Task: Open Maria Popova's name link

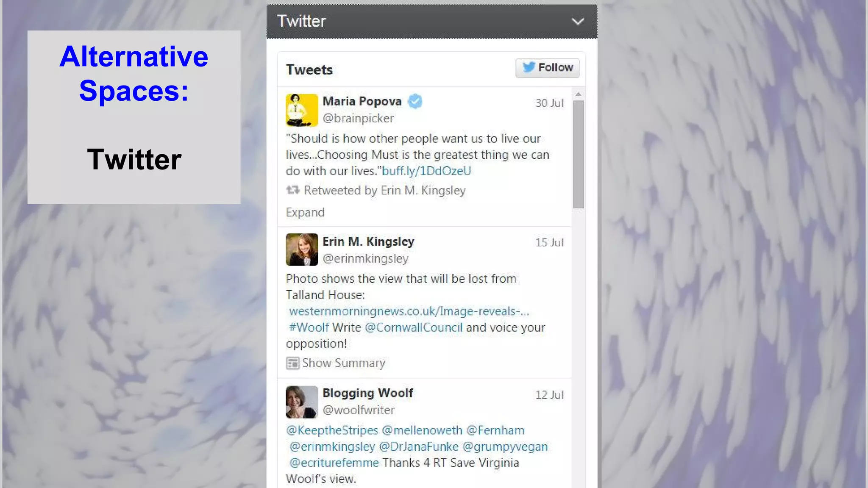Action: point(362,101)
